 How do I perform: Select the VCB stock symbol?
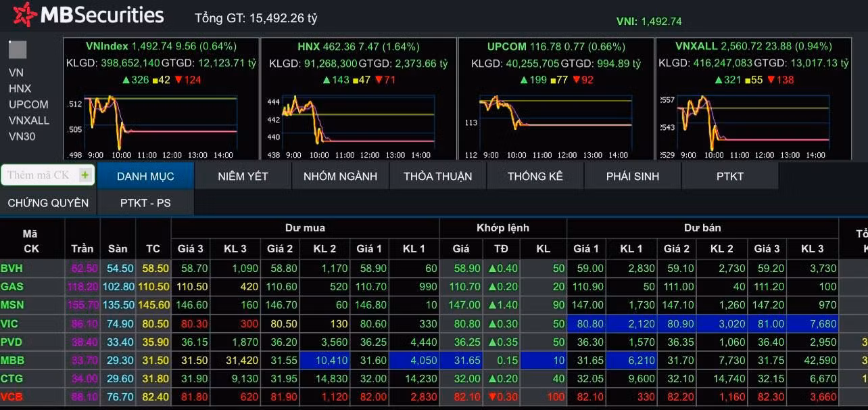(x=11, y=397)
